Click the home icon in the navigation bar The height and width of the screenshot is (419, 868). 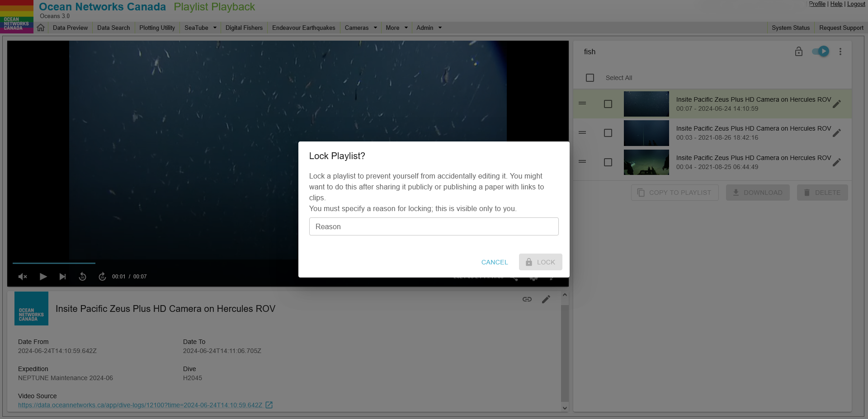(41, 28)
